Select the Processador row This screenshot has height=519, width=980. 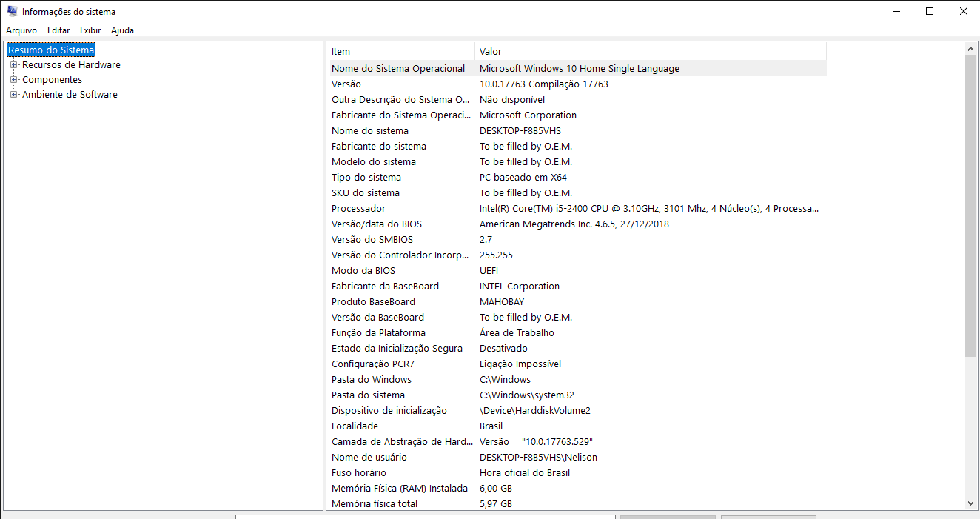(x=577, y=208)
